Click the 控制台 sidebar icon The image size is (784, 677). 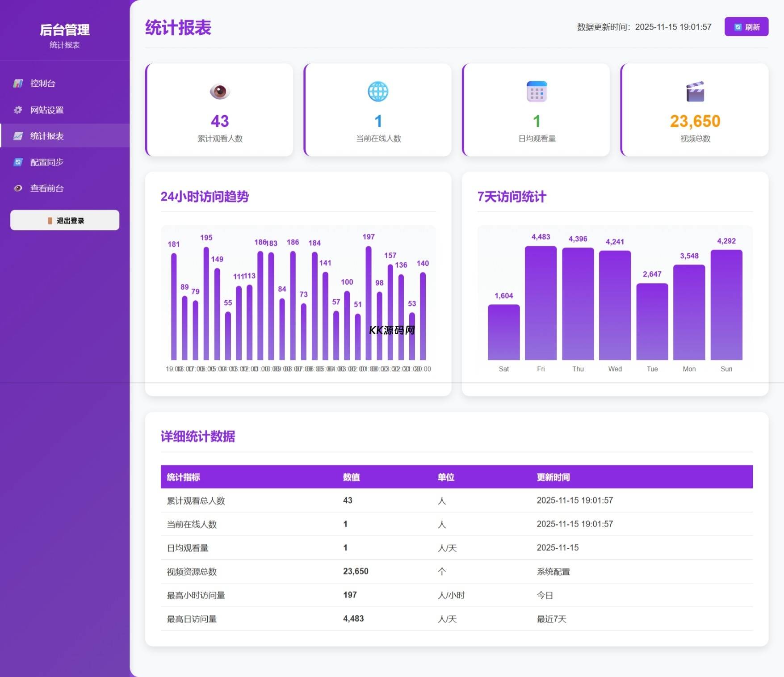pyautogui.click(x=18, y=84)
